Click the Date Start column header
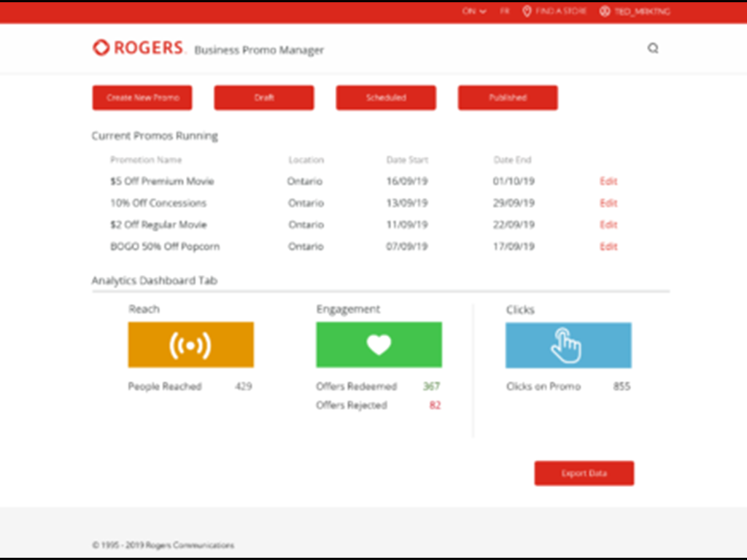 [407, 160]
